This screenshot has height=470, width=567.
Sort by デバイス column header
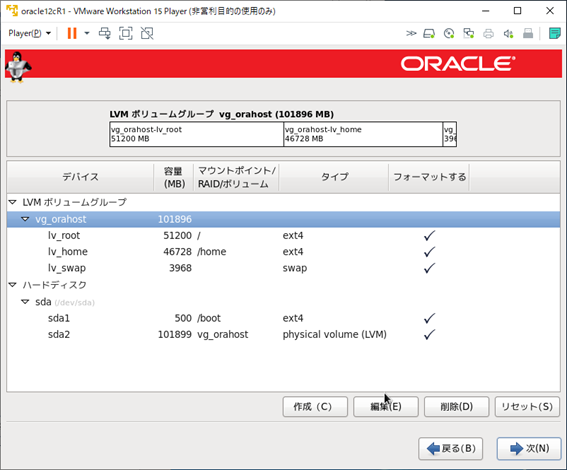coord(80,177)
